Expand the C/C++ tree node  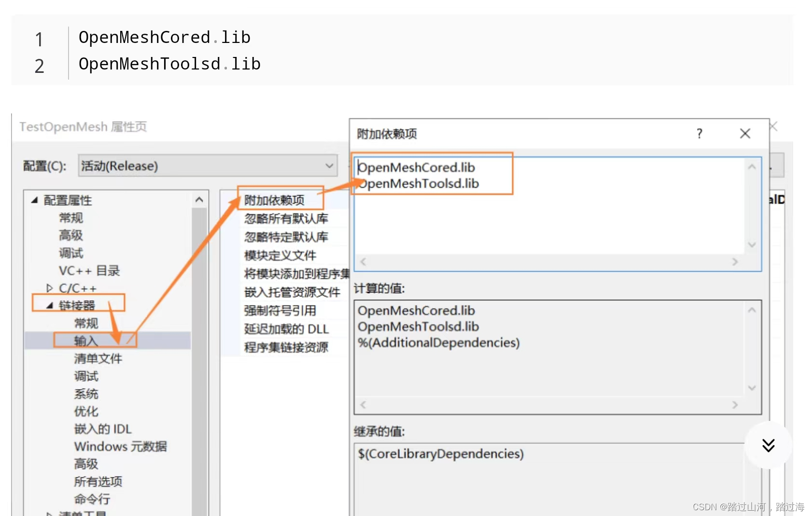pos(50,288)
